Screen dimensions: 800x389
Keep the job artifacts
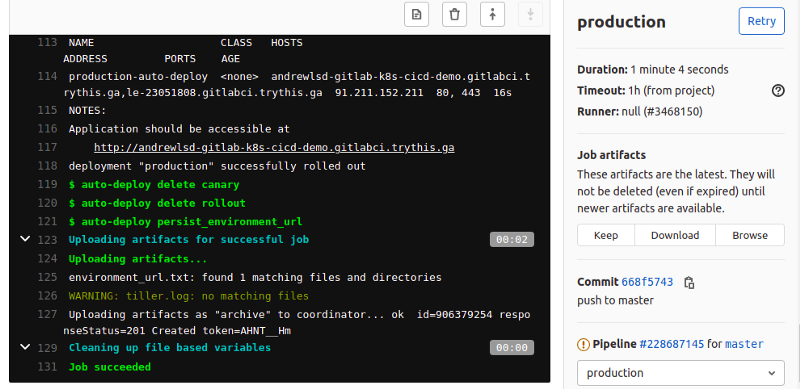point(606,235)
